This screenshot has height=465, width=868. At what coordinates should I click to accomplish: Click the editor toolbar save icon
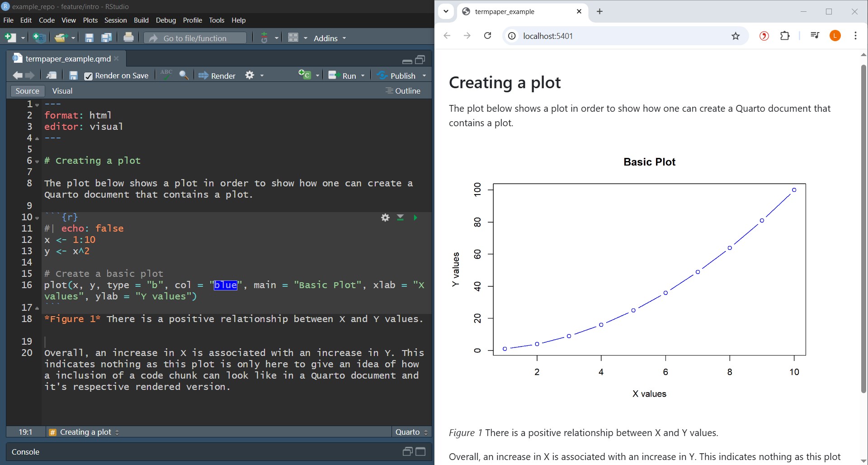[73, 76]
